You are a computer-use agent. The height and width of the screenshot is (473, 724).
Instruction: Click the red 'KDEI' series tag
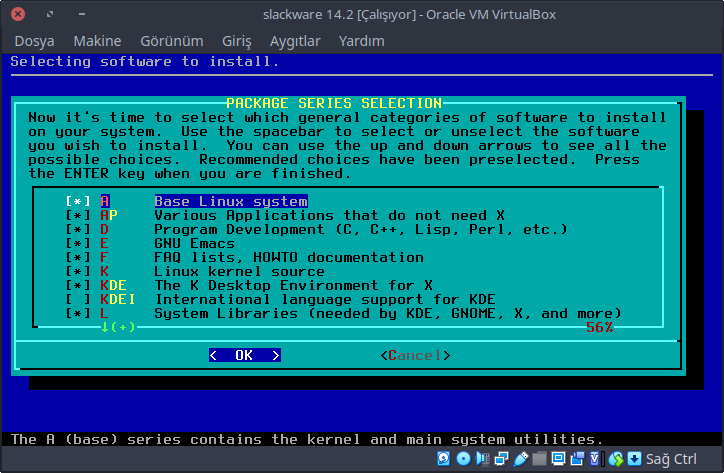pyautogui.click(x=118, y=299)
